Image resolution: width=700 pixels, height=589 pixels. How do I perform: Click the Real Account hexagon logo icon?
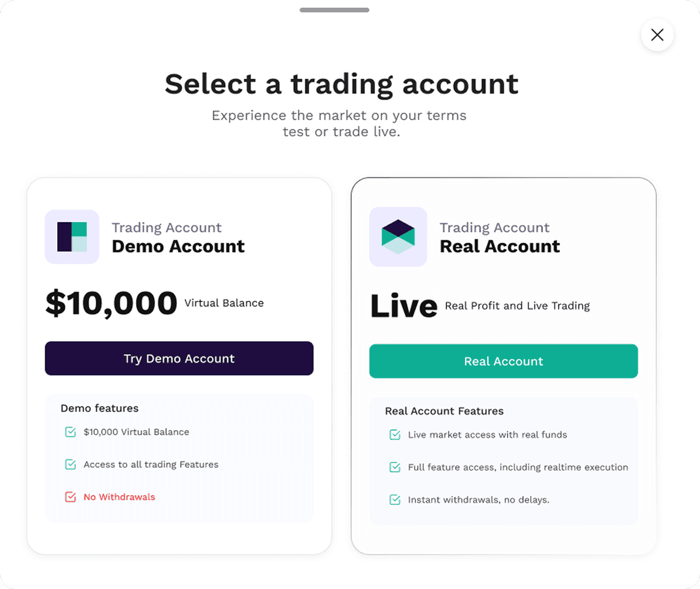398,237
